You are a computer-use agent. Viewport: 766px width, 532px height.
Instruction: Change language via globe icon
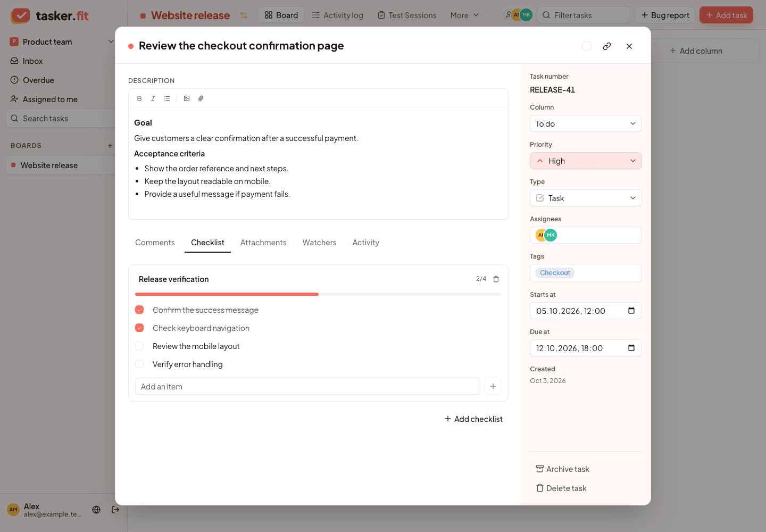point(96,510)
